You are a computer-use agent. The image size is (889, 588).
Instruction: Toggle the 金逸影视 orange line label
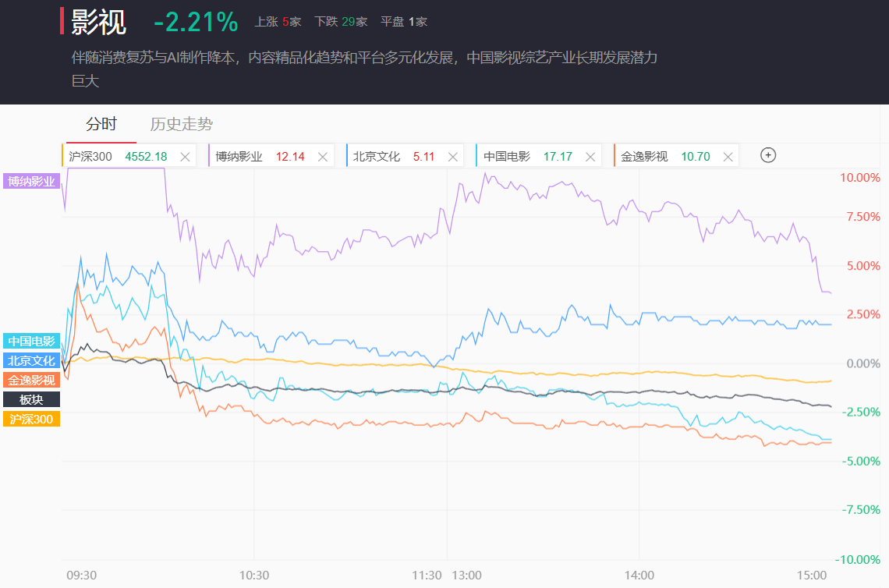pos(31,381)
